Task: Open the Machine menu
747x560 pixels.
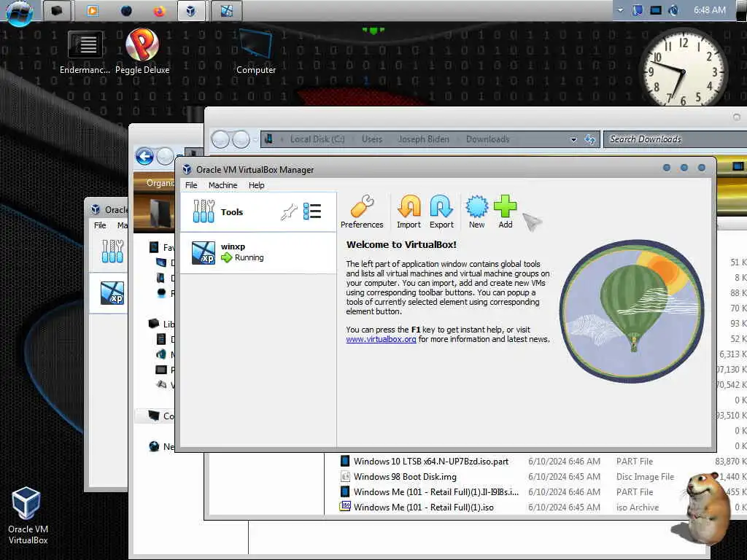Action: point(222,185)
